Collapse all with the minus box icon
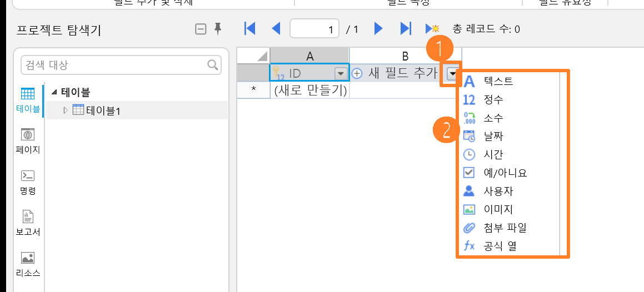This screenshot has width=644, height=292. (201, 29)
